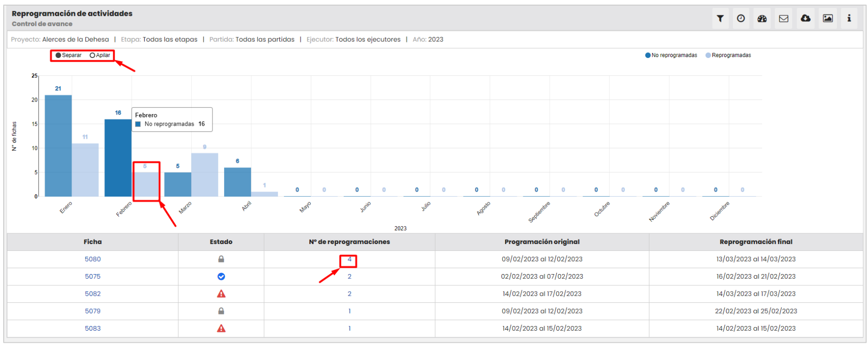Click the clock history icon

coord(741,19)
